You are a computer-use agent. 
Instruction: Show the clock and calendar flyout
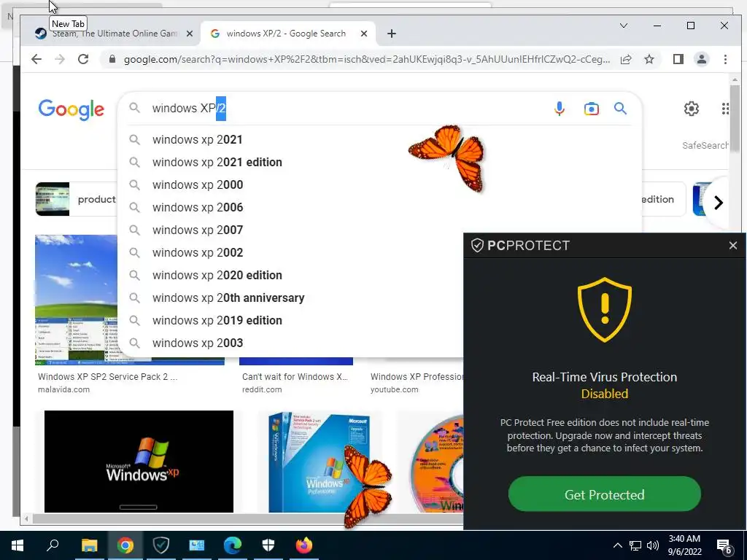tap(684, 545)
